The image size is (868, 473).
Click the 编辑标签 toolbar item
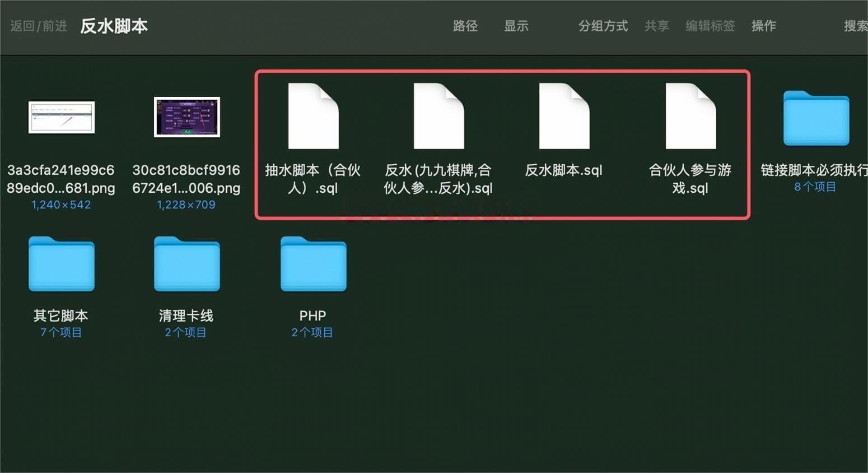click(x=710, y=26)
